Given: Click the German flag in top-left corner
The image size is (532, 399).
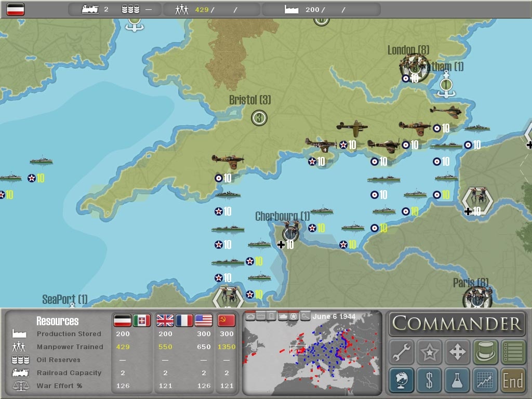Looking at the screenshot, I should (x=14, y=8).
